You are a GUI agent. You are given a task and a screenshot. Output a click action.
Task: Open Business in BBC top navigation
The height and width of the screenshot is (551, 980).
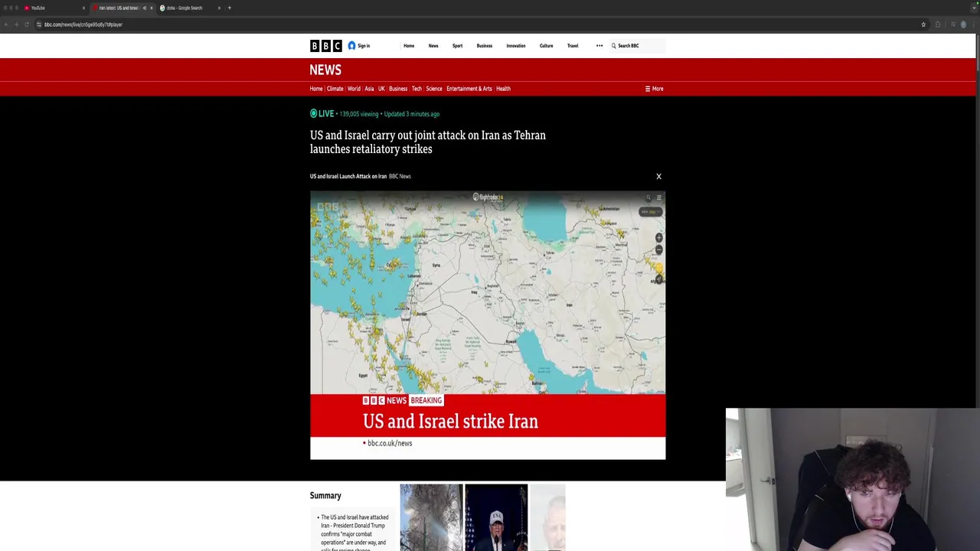(x=485, y=46)
